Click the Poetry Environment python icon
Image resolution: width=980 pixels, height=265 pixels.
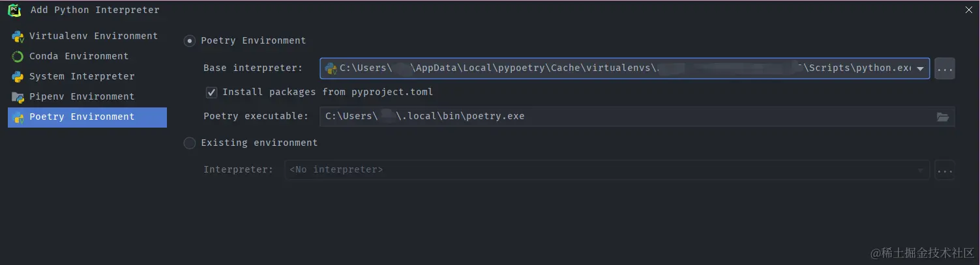point(18,117)
